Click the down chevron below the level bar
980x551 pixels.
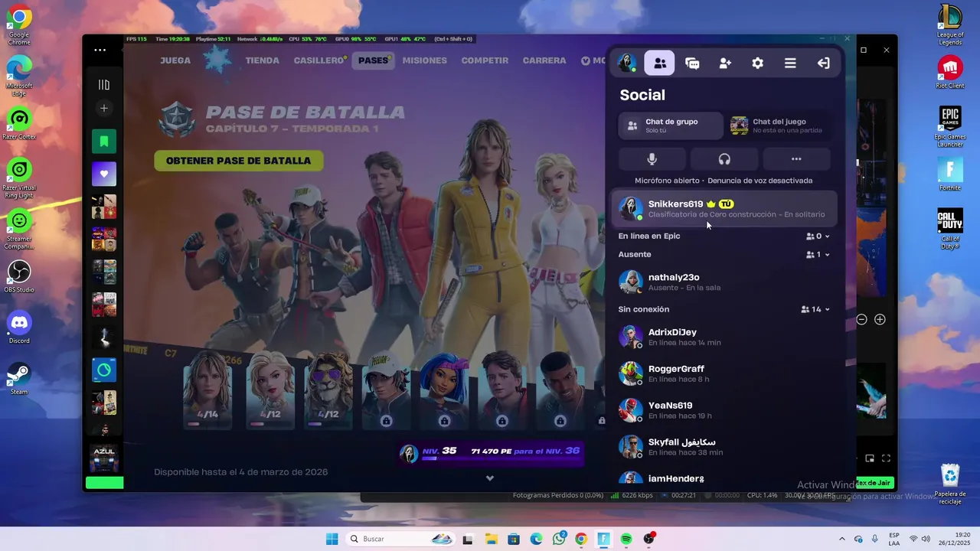[x=490, y=478]
